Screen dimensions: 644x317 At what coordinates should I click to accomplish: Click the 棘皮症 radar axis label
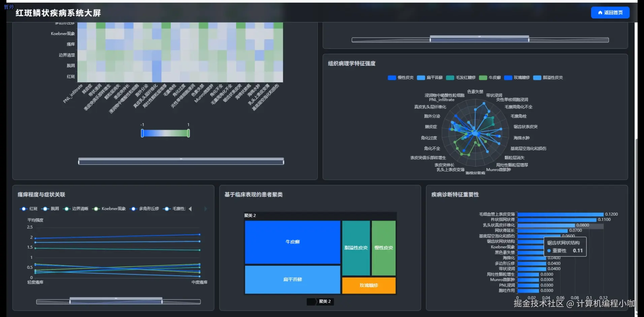(431, 127)
